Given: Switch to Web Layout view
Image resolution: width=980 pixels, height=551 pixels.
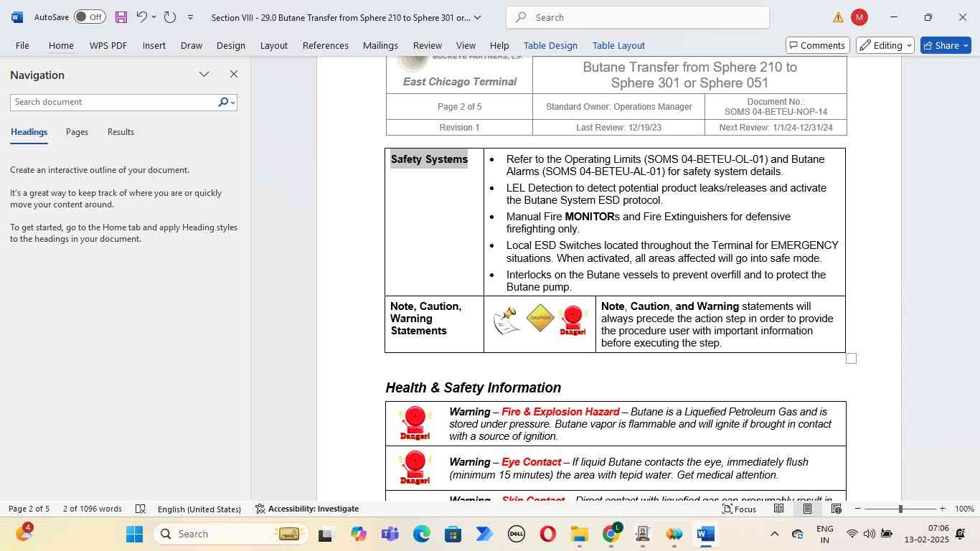Looking at the screenshot, I should tap(836, 509).
